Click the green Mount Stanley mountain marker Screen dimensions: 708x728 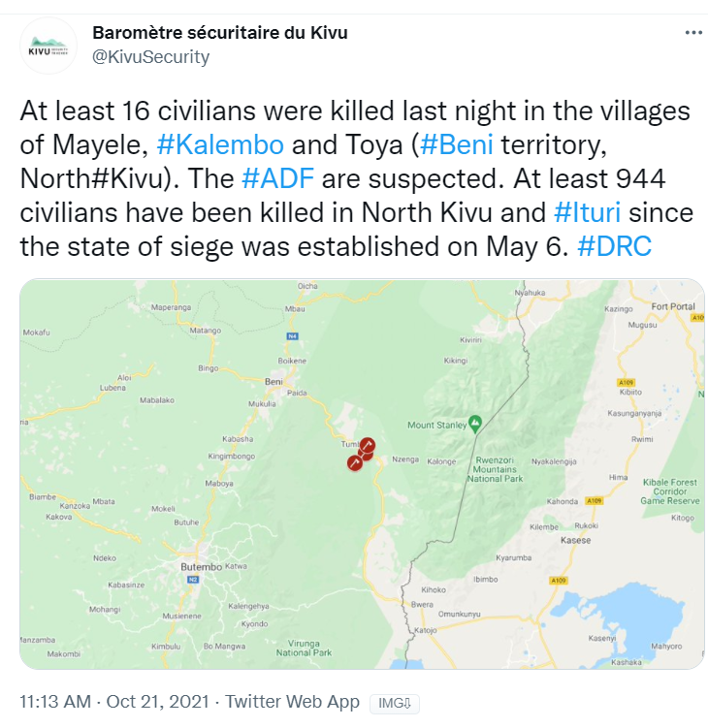pos(475,424)
